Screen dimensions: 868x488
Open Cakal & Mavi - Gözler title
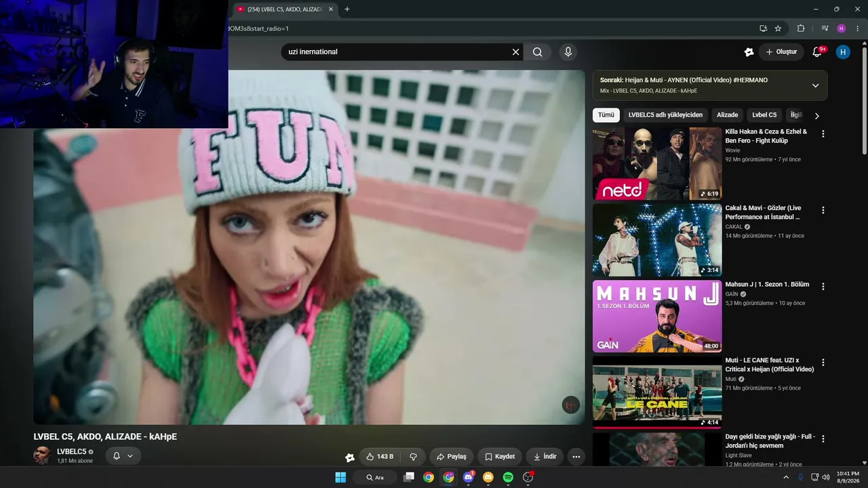point(763,213)
